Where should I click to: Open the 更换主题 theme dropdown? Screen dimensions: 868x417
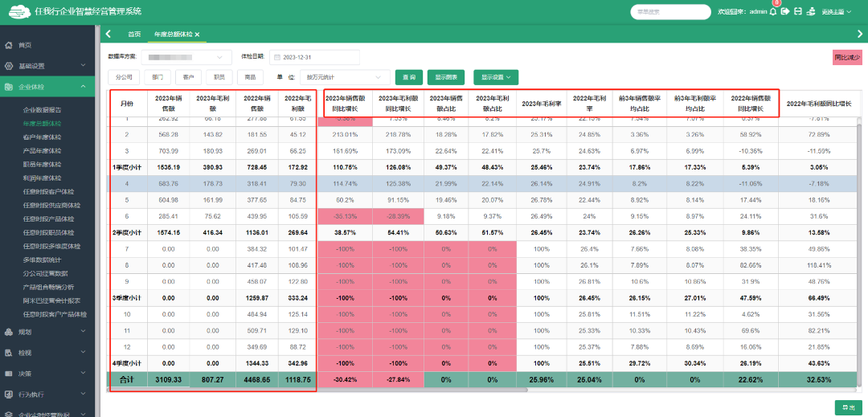point(836,11)
